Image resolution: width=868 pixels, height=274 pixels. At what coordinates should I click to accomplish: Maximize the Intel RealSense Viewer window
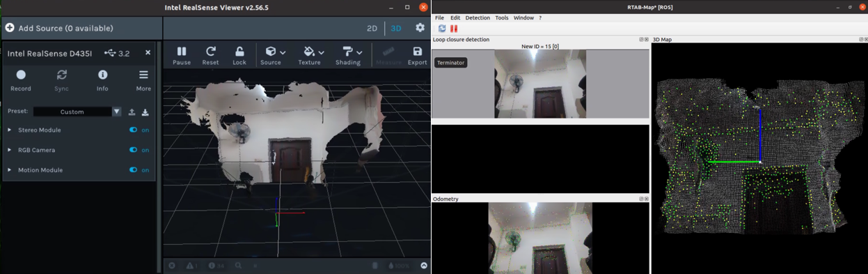click(407, 7)
